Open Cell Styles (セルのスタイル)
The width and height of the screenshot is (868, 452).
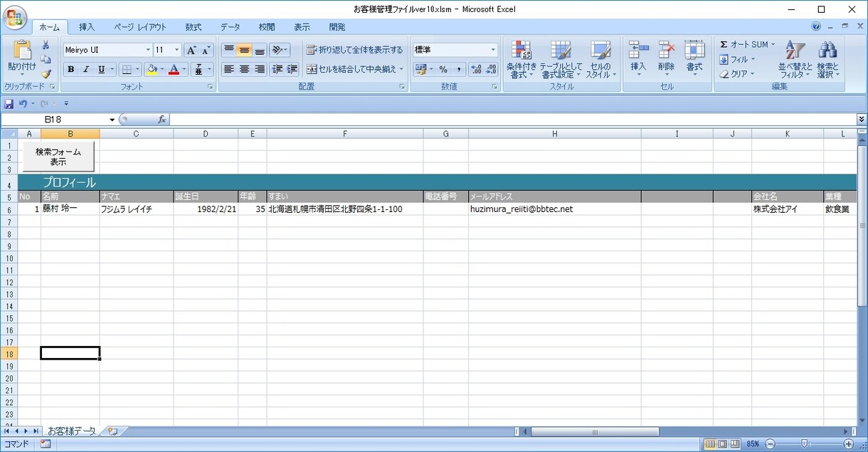[x=600, y=59]
